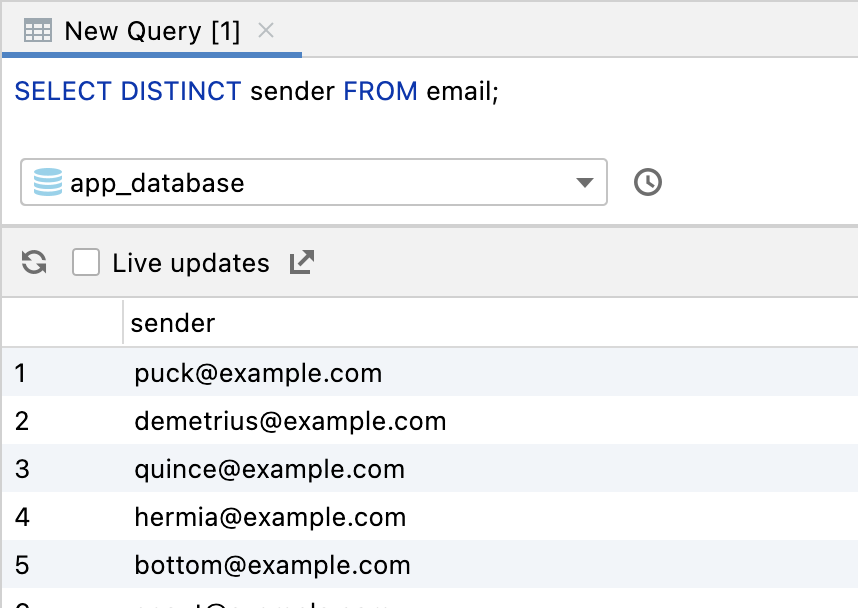Click the query history clock icon
This screenshot has width=858, height=608.
pos(648,183)
